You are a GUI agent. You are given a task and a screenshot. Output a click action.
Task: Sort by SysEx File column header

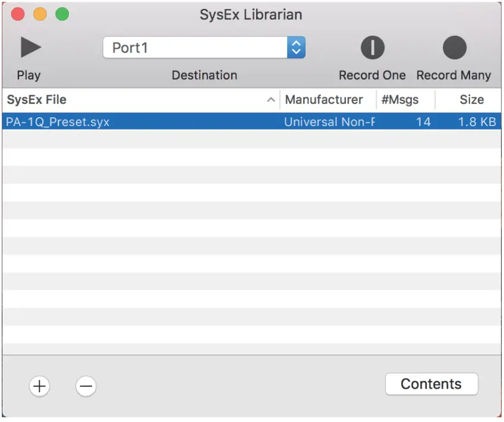coord(119,100)
